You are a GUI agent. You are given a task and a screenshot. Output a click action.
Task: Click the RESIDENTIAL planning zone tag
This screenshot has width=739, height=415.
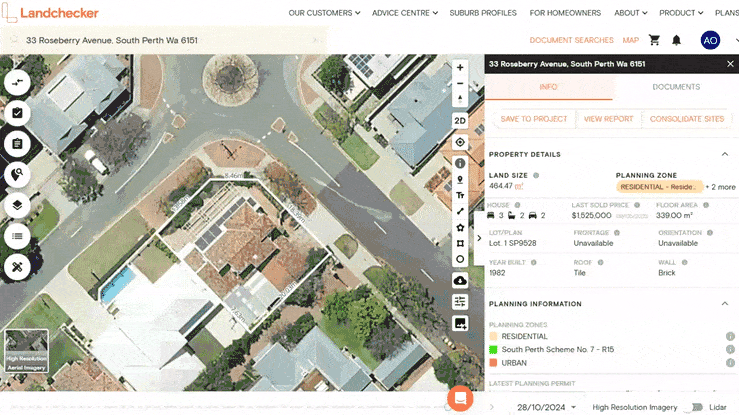[659, 187]
